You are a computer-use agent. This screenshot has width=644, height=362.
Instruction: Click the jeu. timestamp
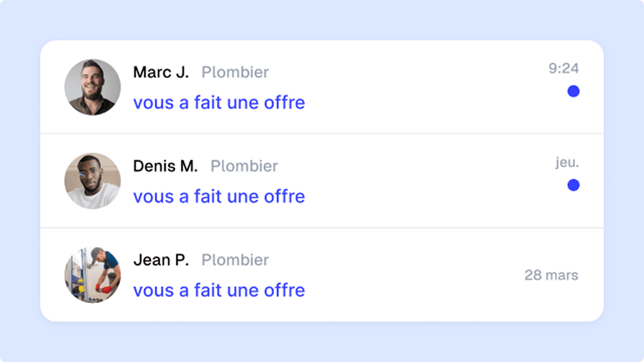(x=567, y=162)
